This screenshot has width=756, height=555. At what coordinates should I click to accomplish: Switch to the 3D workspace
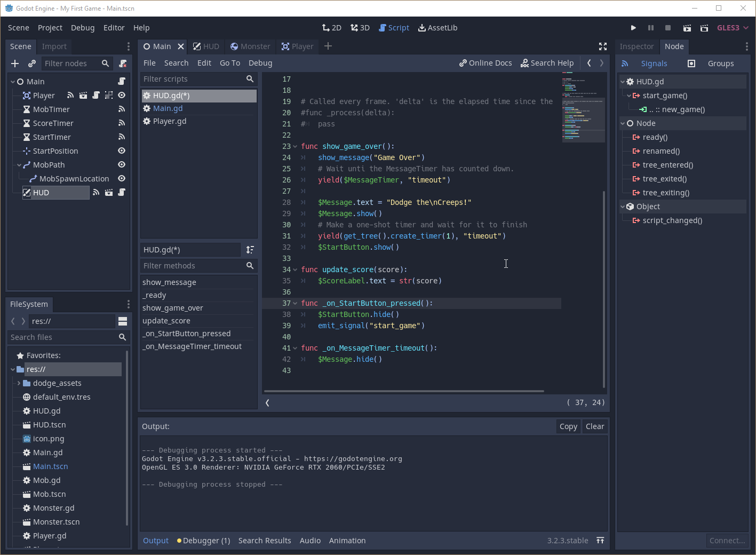coord(360,28)
